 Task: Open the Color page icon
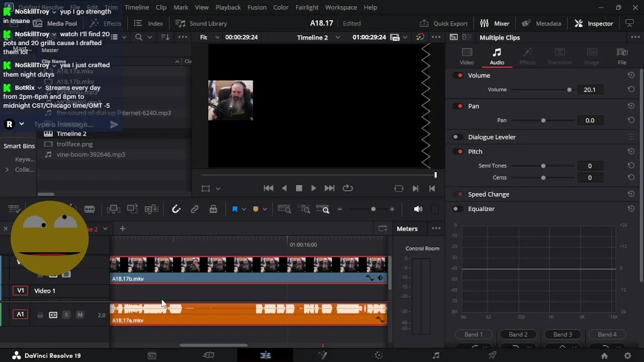pyautogui.click(x=379, y=355)
